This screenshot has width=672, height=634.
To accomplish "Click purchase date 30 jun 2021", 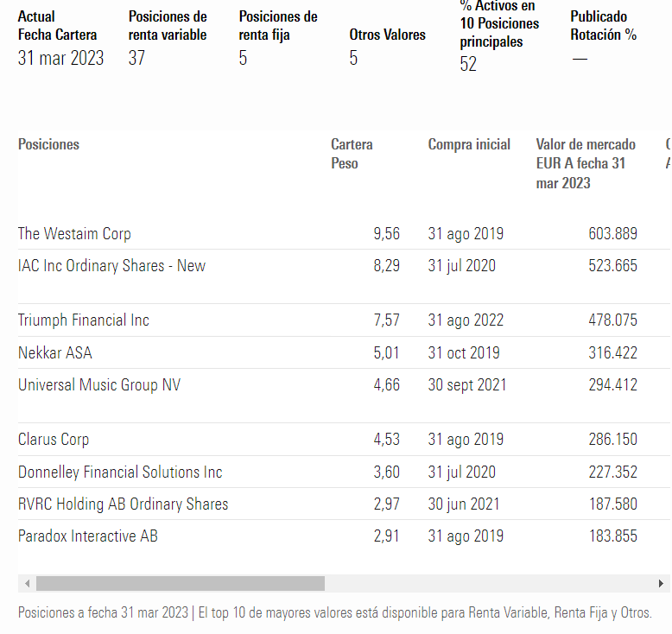I will (464, 504).
